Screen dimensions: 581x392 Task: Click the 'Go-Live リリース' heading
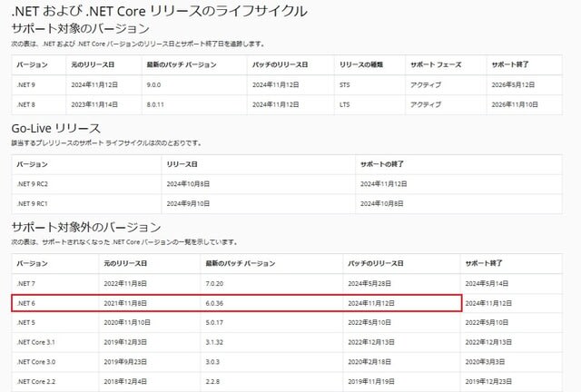tap(56, 128)
